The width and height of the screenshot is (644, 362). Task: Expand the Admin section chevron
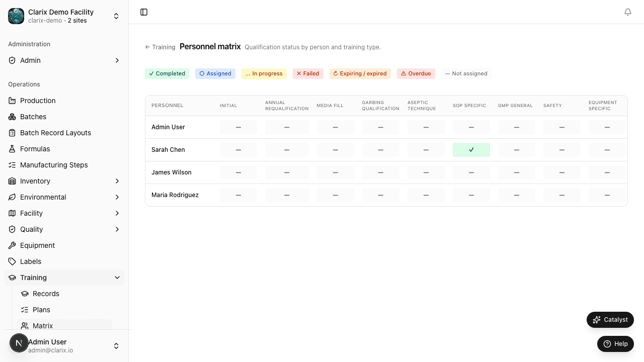click(x=117, y=60)
